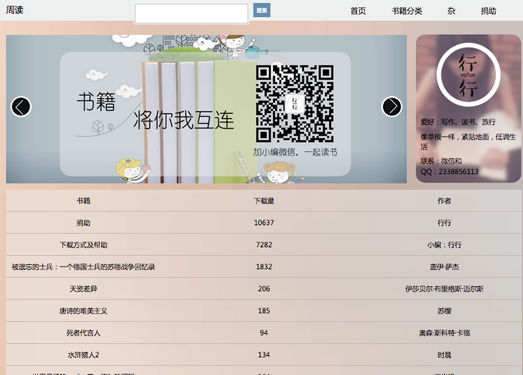Click the 行行 circular avatar logo
Viewport: 523px width, 375px height.
(468, 75)
